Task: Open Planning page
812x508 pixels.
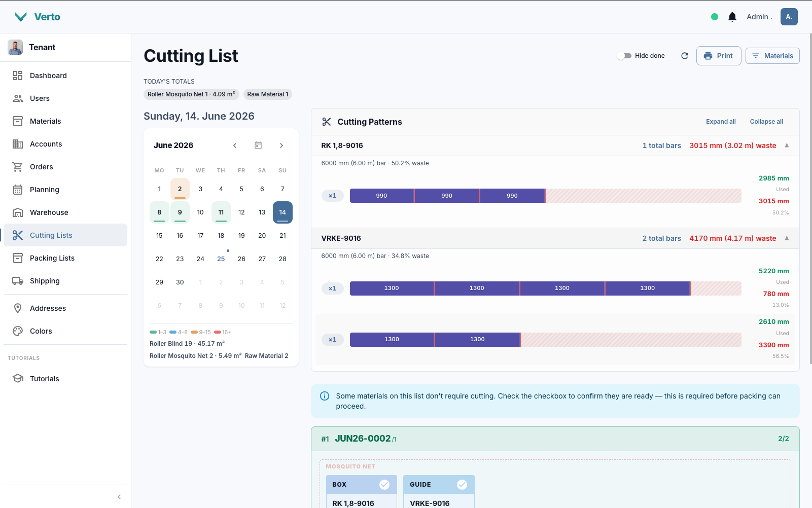Action: (x=65, y=190)
